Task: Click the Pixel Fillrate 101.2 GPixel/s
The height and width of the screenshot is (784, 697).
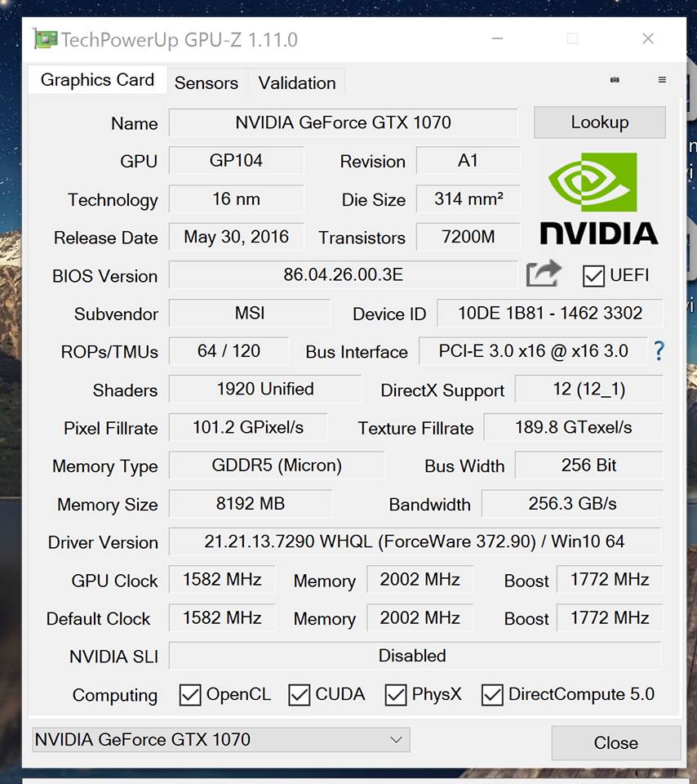Action: 248,427
